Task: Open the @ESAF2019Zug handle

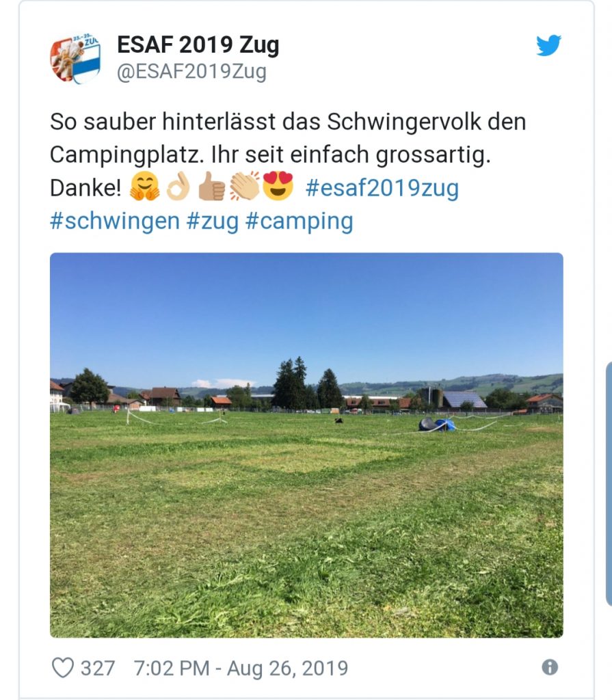Action: [x=191, y=72]
